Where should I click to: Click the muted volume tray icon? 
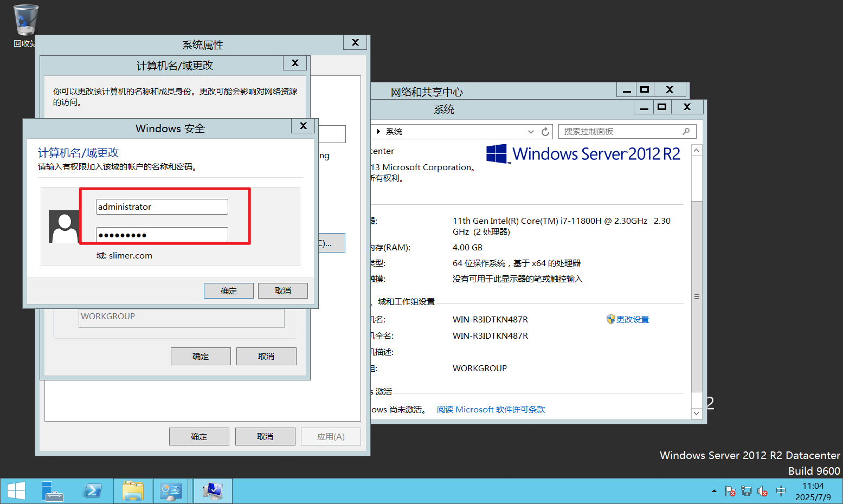[763, 491]
